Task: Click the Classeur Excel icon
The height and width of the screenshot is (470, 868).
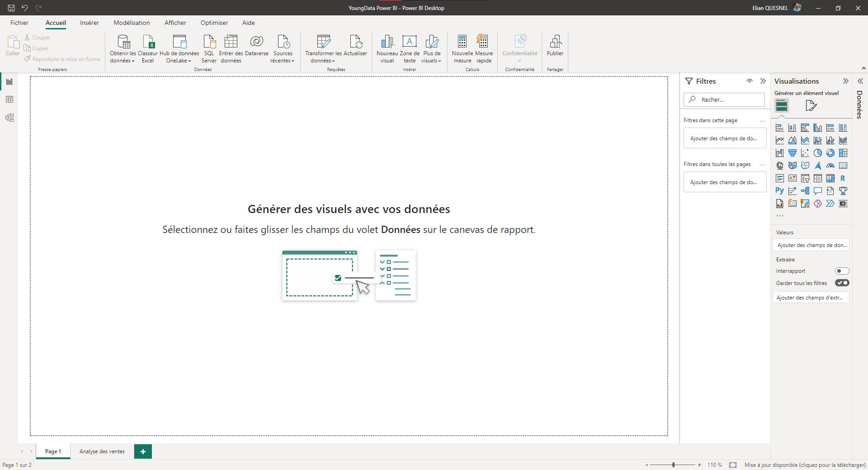Action: (x=148, y=42)
